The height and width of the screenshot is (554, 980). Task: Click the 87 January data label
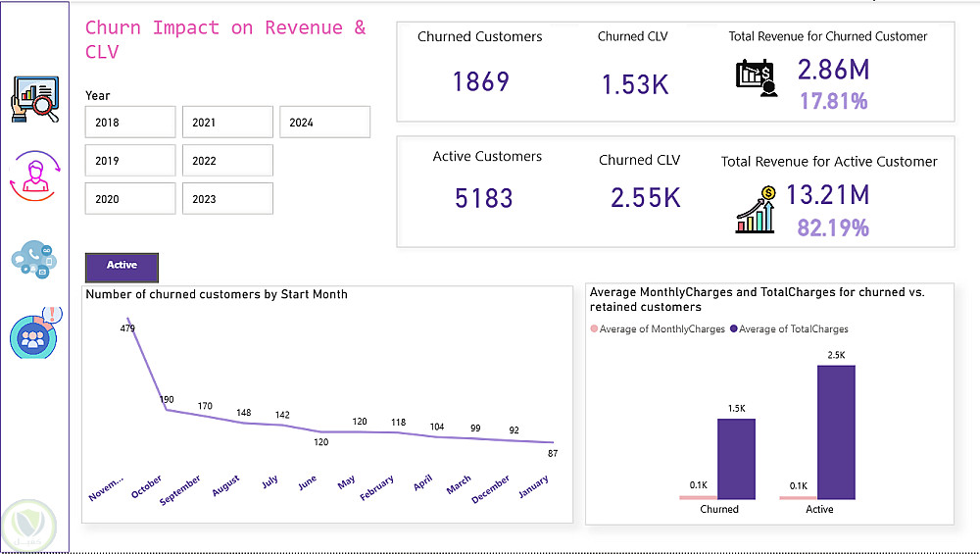[553, 453]
